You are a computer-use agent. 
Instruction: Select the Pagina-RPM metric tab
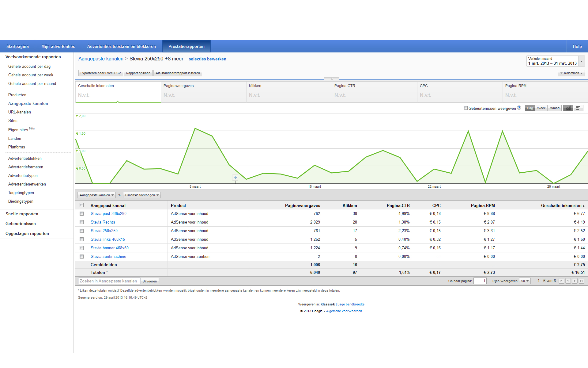coord(545,92)
